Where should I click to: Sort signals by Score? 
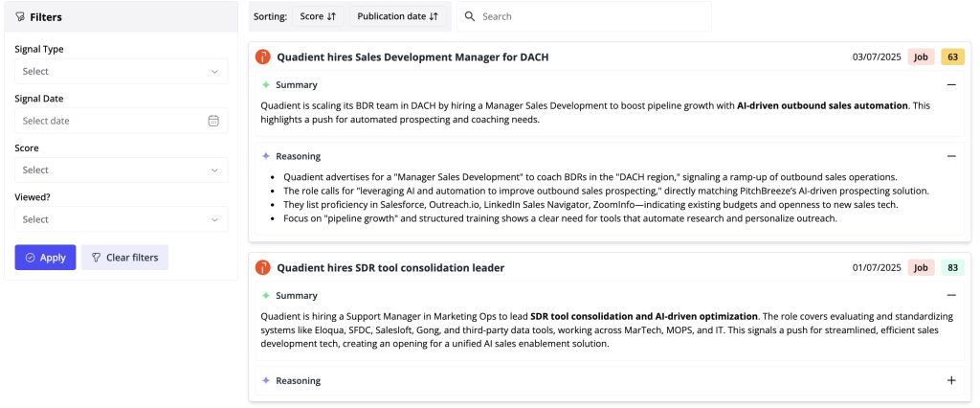click(318, 16)
